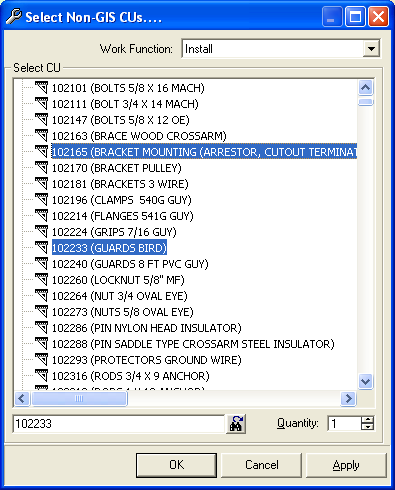Click the CU icon beside 102293 PROTECTORS
The height and width of the screenshot is (490, 395).
[42, 360]
